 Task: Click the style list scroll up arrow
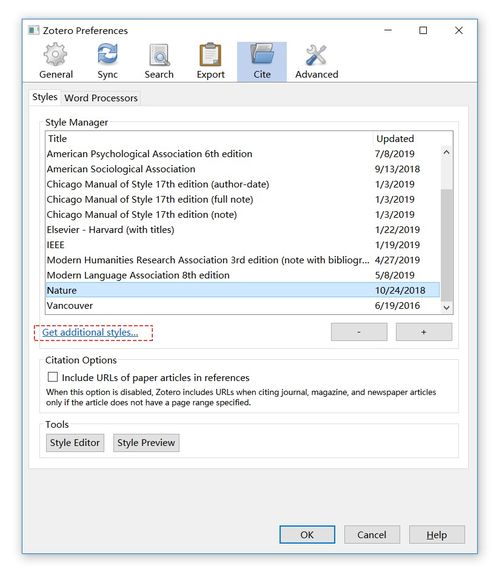point(446,152)
